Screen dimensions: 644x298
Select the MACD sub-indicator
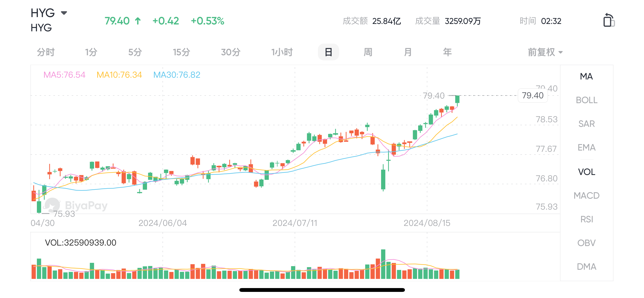pos(587,196)
